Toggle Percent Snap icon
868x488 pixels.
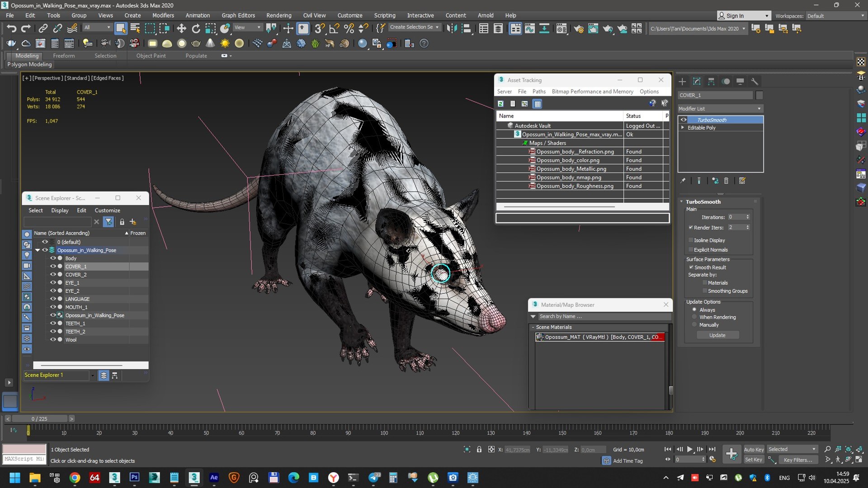pyautogui.click(x=349, y=28)
